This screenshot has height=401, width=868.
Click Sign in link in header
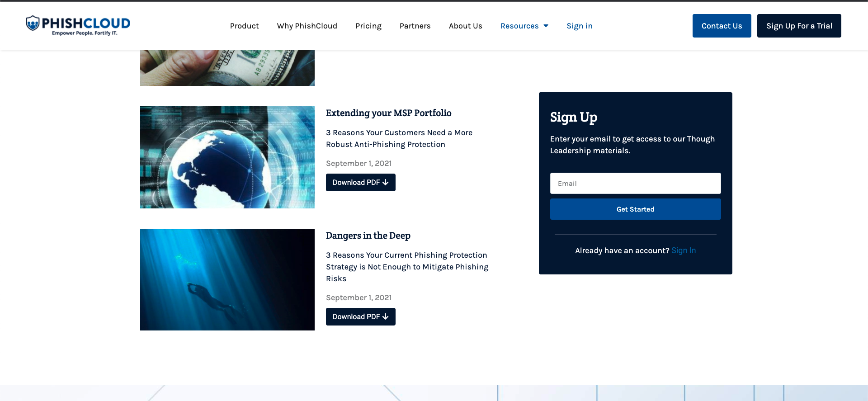(x=579, y=26)
